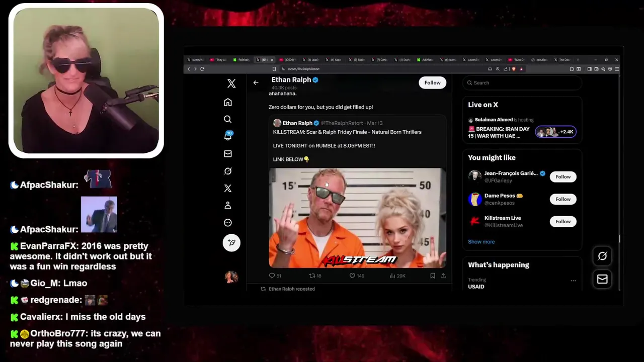
Task: Open the Notifications bell icon
Action: [x=228, y=136]
